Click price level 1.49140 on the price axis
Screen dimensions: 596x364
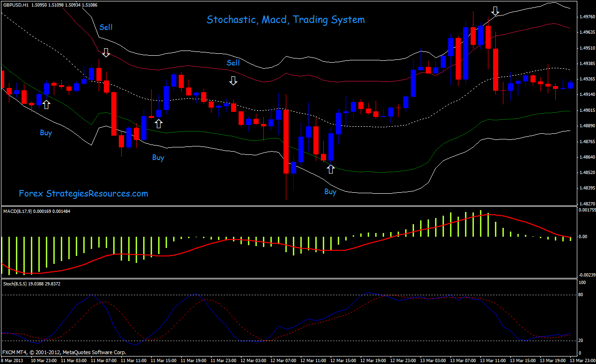click(587, 95)
